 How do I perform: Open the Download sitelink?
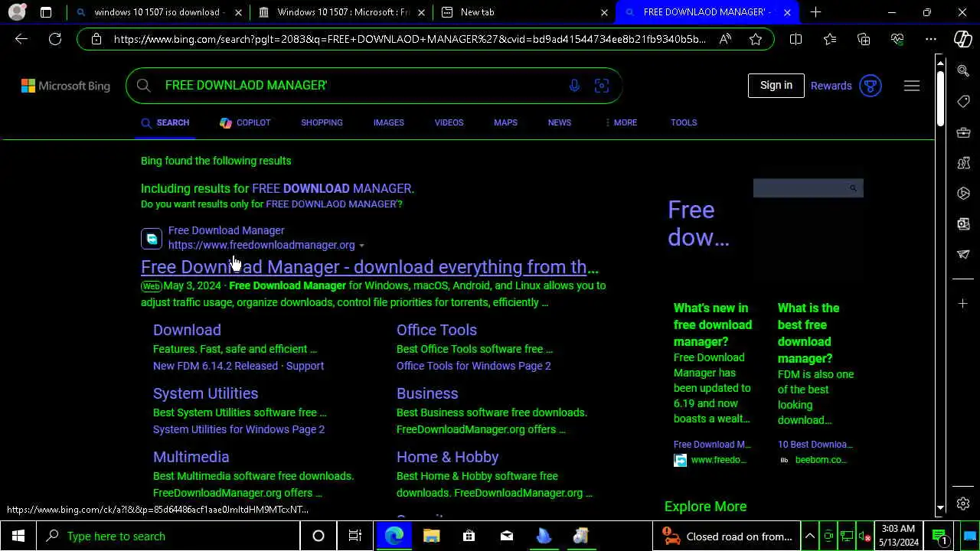[187, 330]
